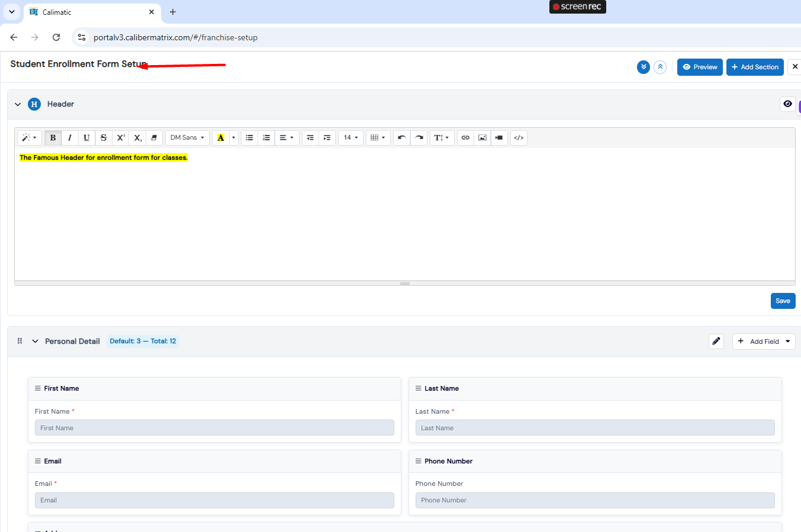This screenshot has width=801, height=532.
Task: Outdent the paragraph
Action: click(310, 138)
